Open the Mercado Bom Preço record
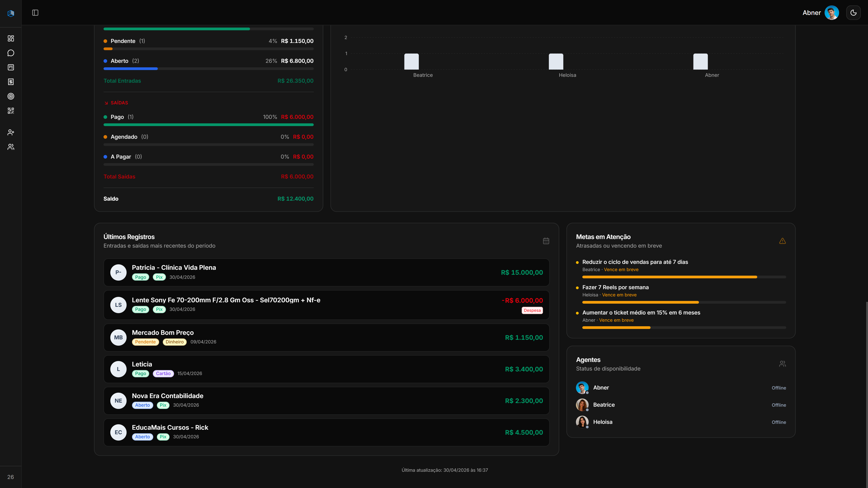This screenshot has height=488, width=868. (326, 338)
